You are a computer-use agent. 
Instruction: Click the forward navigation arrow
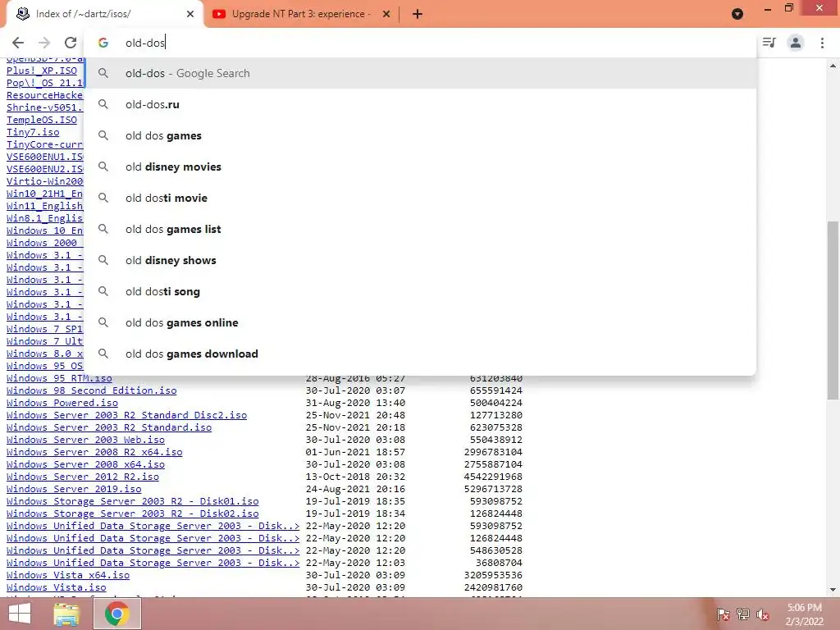coord(44,43)
